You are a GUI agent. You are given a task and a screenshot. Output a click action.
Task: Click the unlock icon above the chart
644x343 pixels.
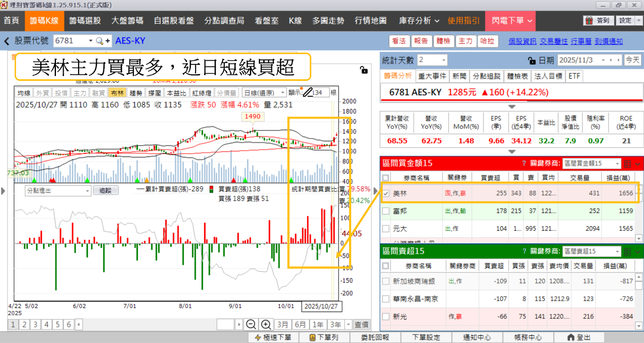pos(364,70)
